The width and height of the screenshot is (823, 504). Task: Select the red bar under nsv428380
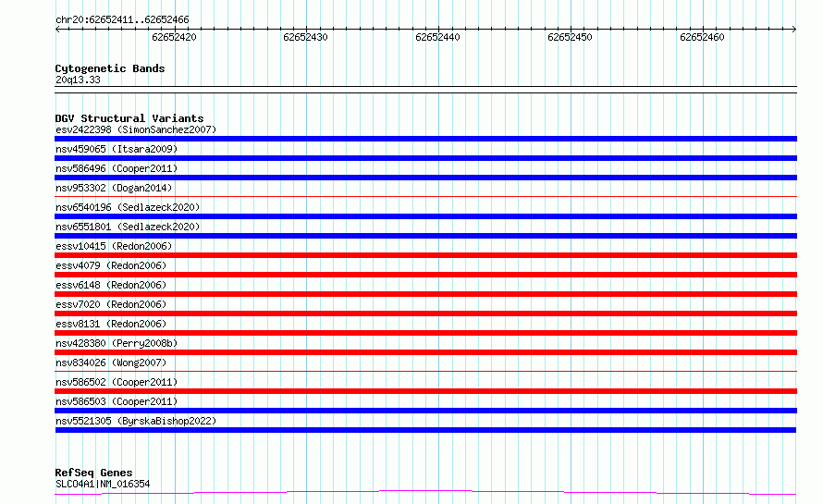[425, 352]
